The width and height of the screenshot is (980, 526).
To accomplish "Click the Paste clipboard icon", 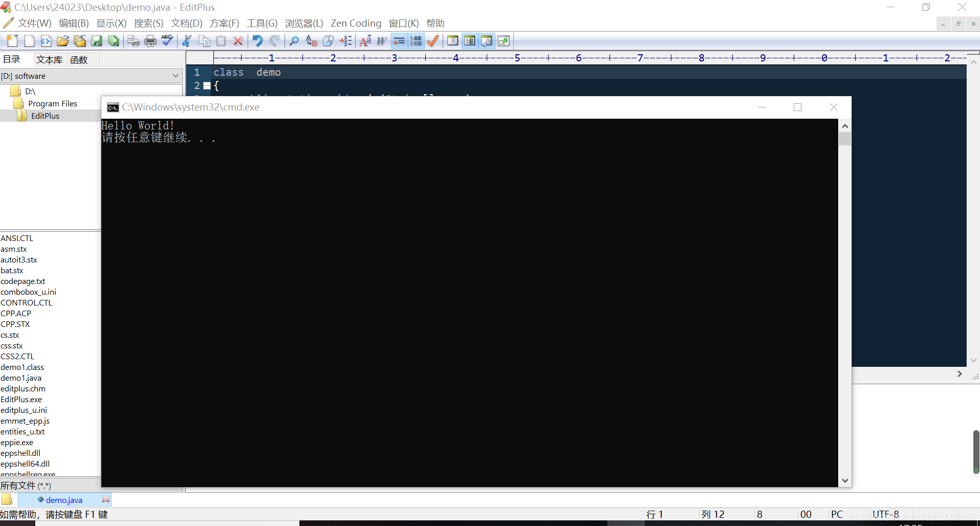I will coord(221,41).
